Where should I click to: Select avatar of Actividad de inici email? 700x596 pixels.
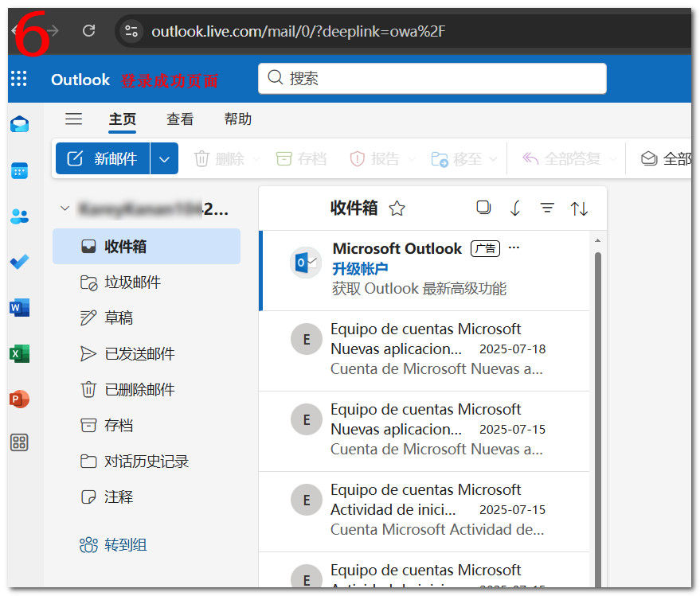coord(307,500)
